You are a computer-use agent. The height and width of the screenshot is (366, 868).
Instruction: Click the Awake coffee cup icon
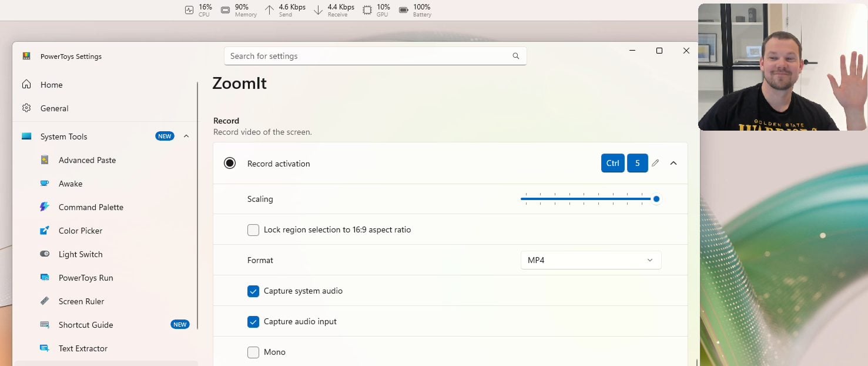[45, 183]
